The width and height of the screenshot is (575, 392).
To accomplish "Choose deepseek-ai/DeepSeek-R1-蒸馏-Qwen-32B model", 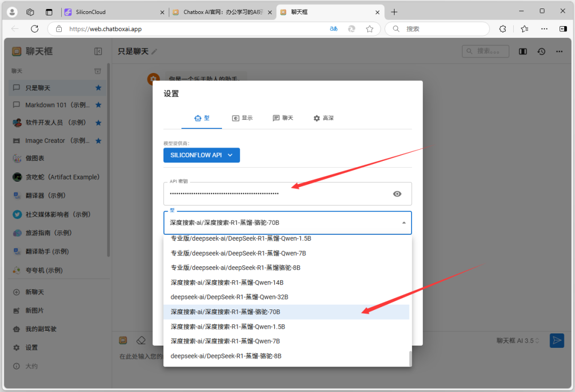I will pos(286,297).
